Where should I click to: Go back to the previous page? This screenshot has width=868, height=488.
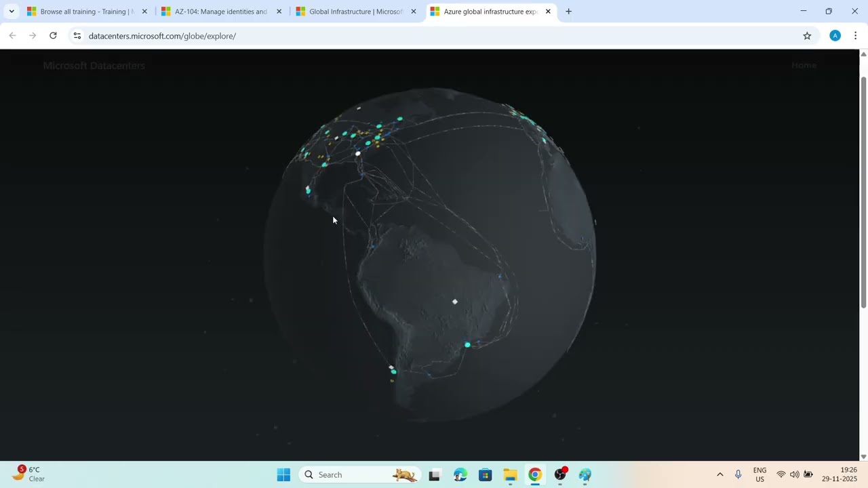click(x=12, y=36)
